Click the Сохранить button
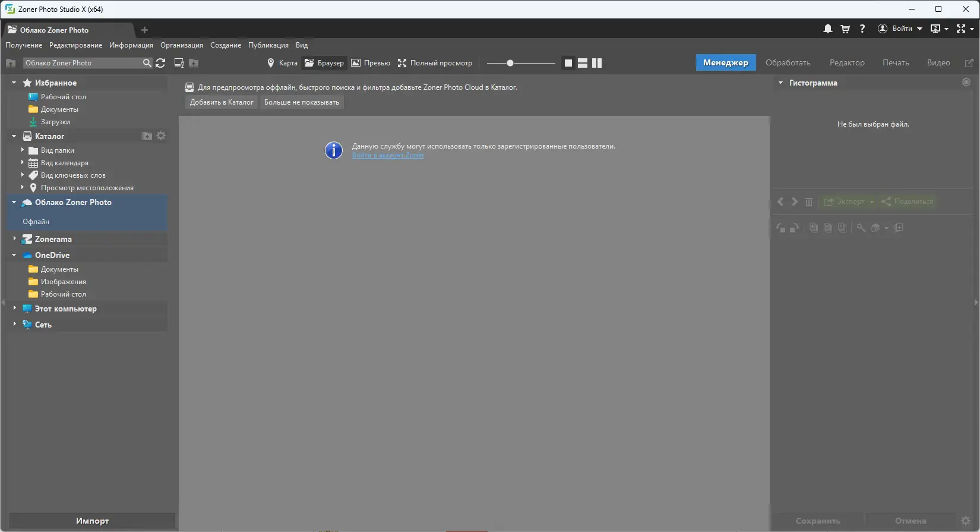 pos(818,521)
